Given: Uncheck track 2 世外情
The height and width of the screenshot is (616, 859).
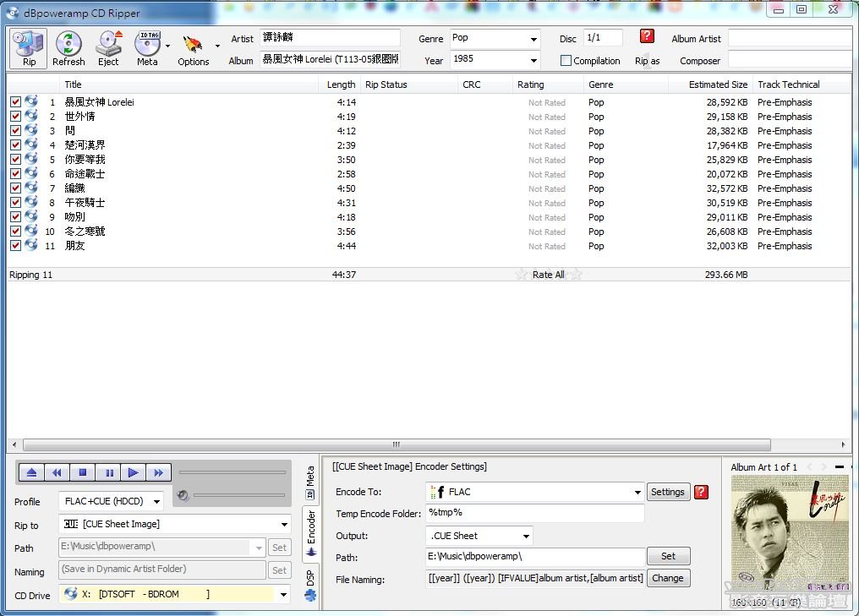Looking at the screenshot, I should pos(15,116).
